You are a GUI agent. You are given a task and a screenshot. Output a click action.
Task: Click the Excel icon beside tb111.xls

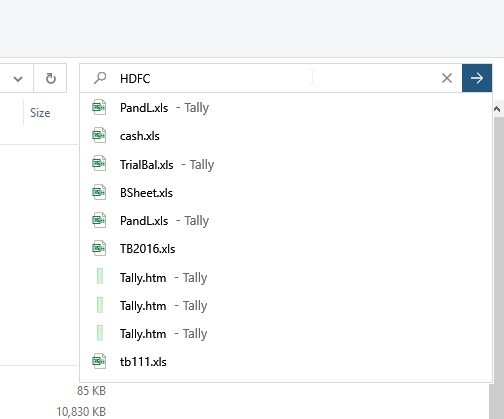(99, 361)
